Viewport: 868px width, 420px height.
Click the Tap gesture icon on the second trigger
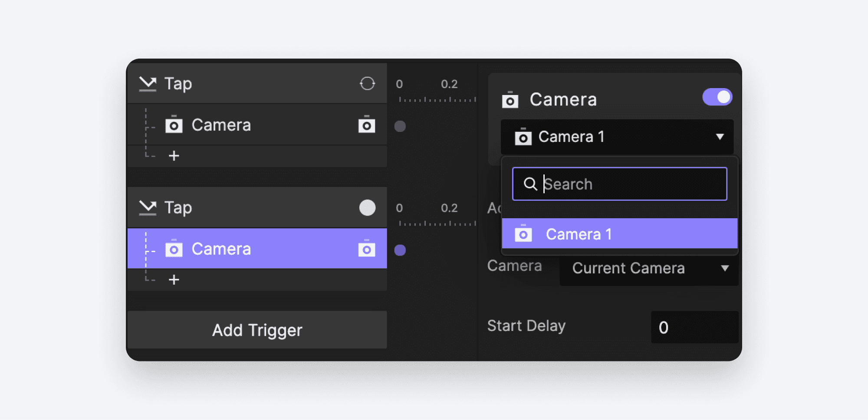pos(148,207)
